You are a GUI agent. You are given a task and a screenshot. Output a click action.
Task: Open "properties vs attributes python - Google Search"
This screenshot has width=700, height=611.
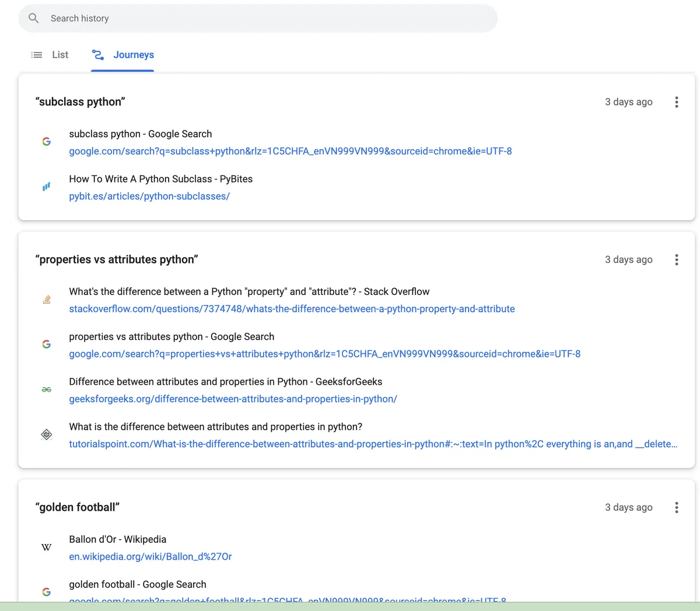click(171, 336)
